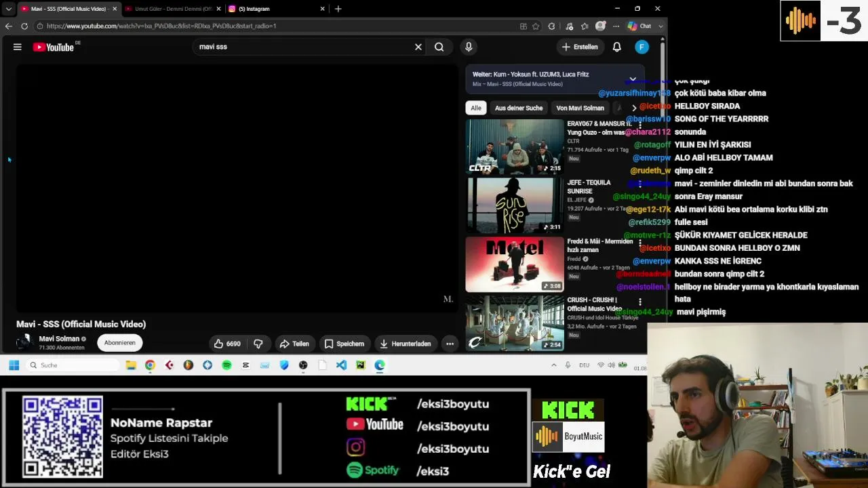Open the Mavi Solman channel avatar

tap(25, 342)
